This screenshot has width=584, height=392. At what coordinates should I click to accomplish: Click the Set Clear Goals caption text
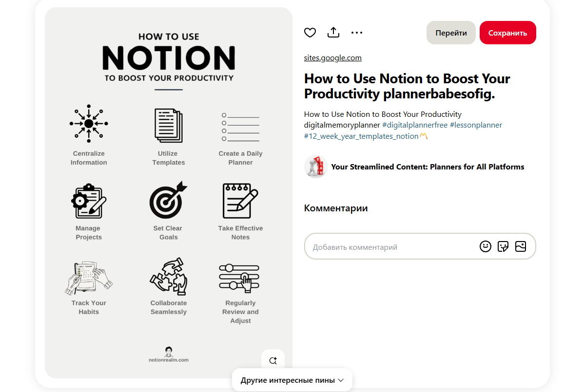click(168, 233)
